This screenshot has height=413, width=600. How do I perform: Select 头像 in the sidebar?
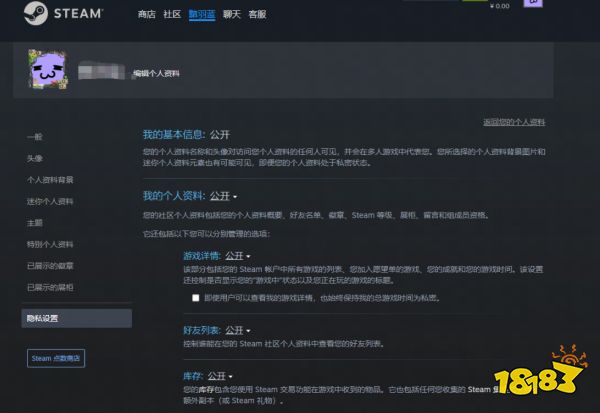tap(35, 158)
